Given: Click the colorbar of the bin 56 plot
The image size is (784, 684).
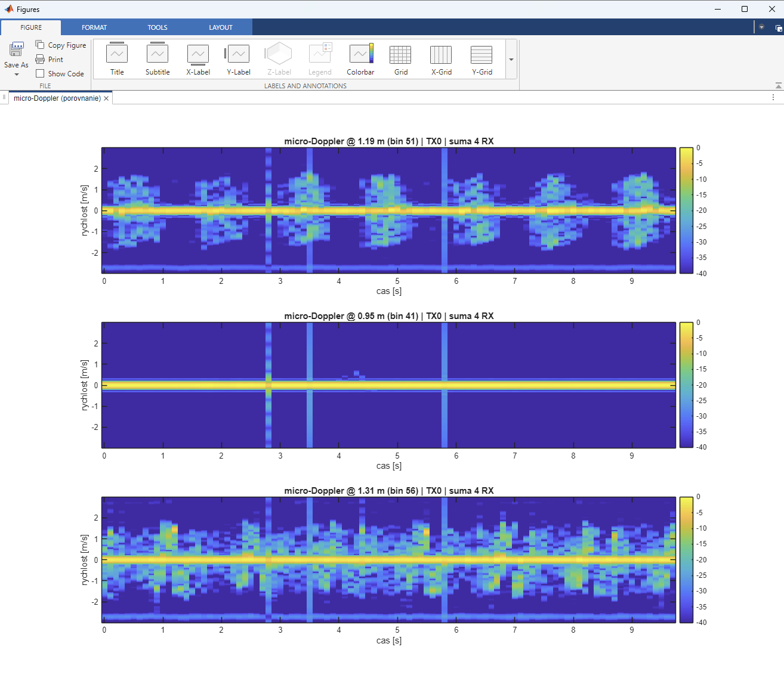Looking at the screenshot, I should coord(686,559).
